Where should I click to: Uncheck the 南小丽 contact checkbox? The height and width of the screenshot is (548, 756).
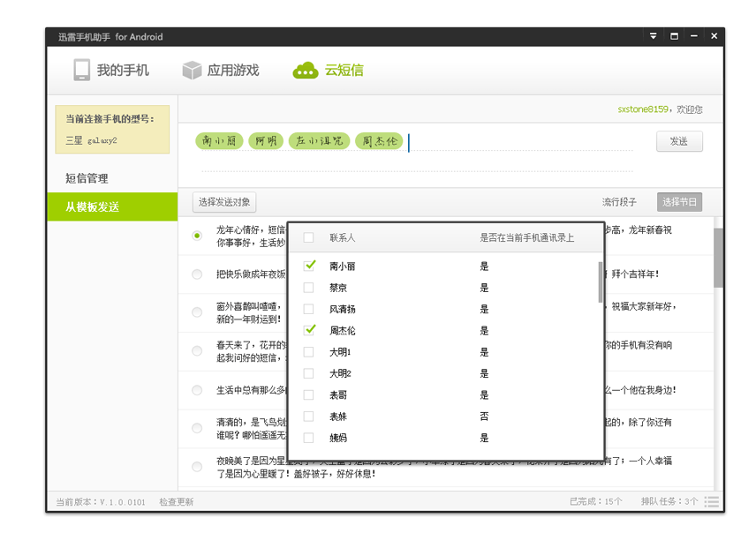[309, 266]
